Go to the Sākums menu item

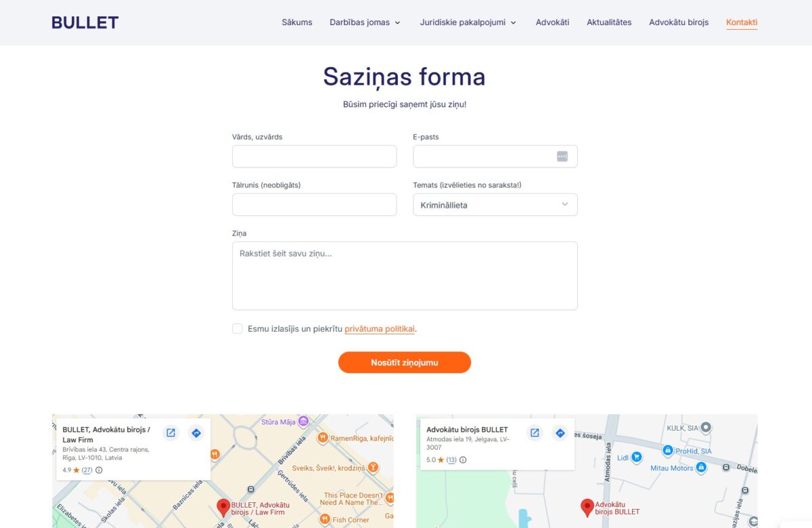point(296,22)
